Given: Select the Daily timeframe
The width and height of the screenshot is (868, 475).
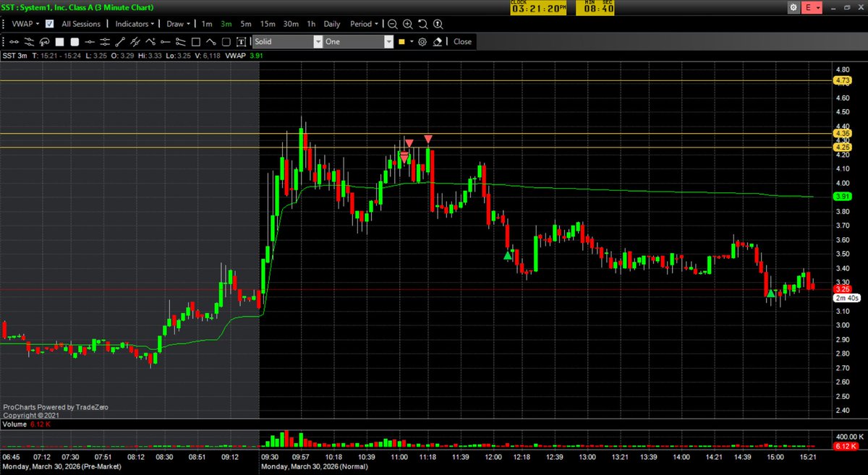Looking at the screenshot, I should tap(332, 24).
